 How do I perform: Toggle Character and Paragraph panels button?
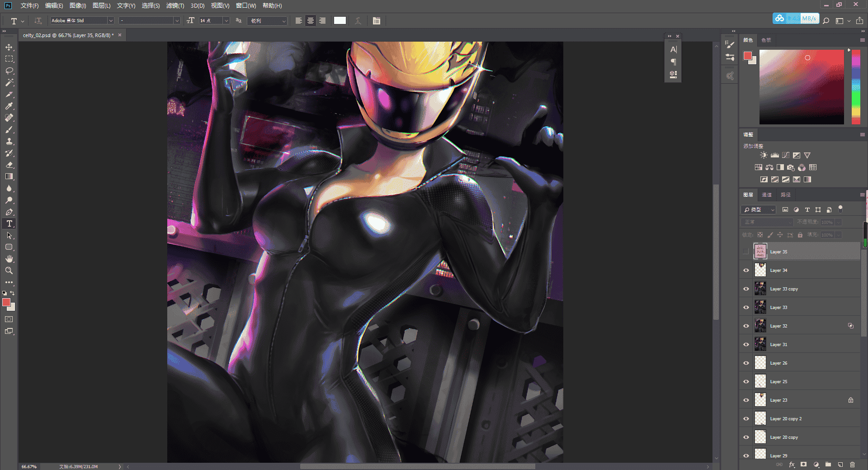point(377,21)
